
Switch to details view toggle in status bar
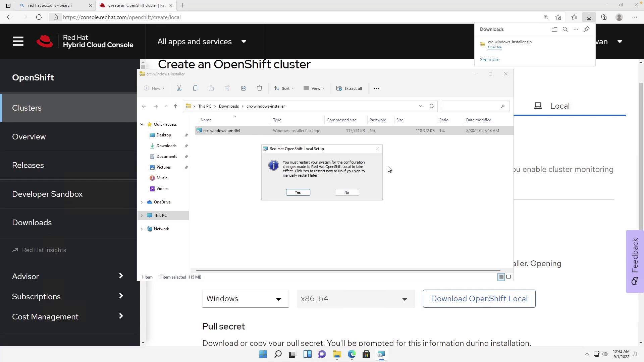pyautogui.click(x=501, y=277)
